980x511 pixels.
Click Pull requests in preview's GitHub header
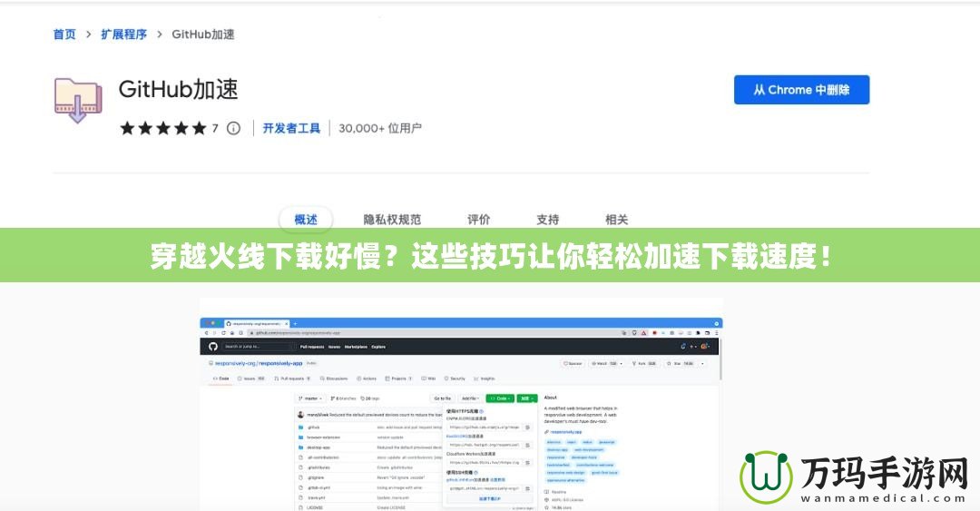(312, 347)
